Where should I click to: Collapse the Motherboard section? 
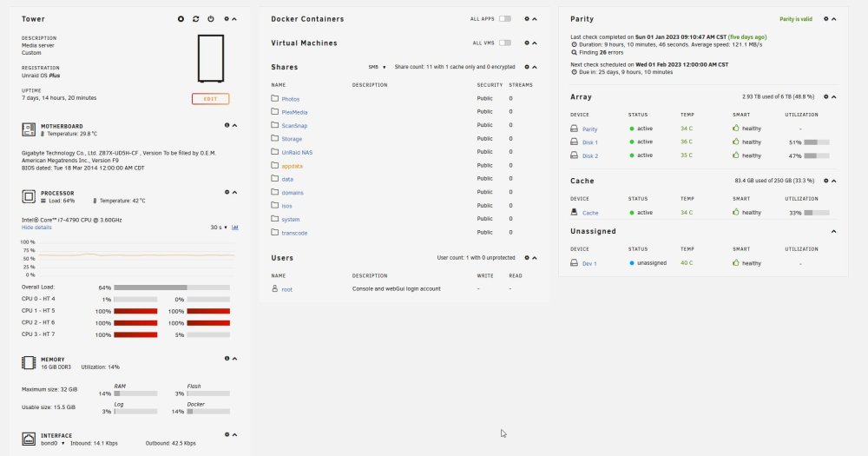[234, 125]
